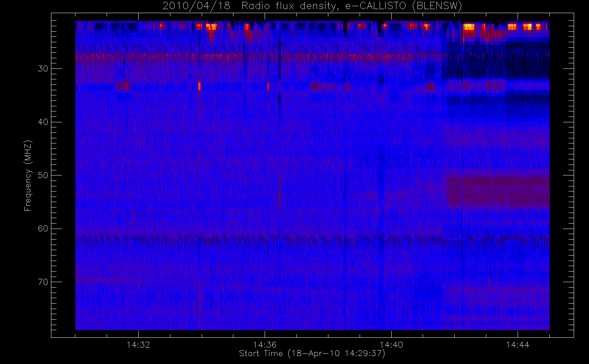Click the 60 frequency tick label

[43, 229]
